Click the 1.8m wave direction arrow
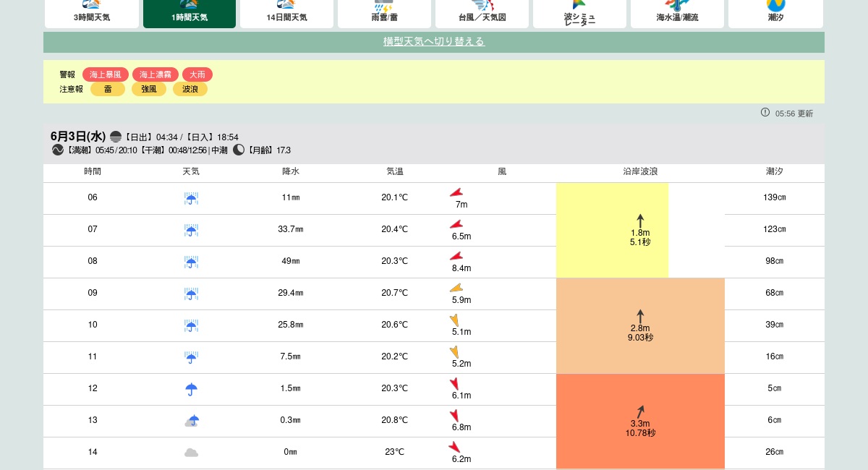This screenshot has height=470, width=868. pyautogui.click(x=640, y=221)
